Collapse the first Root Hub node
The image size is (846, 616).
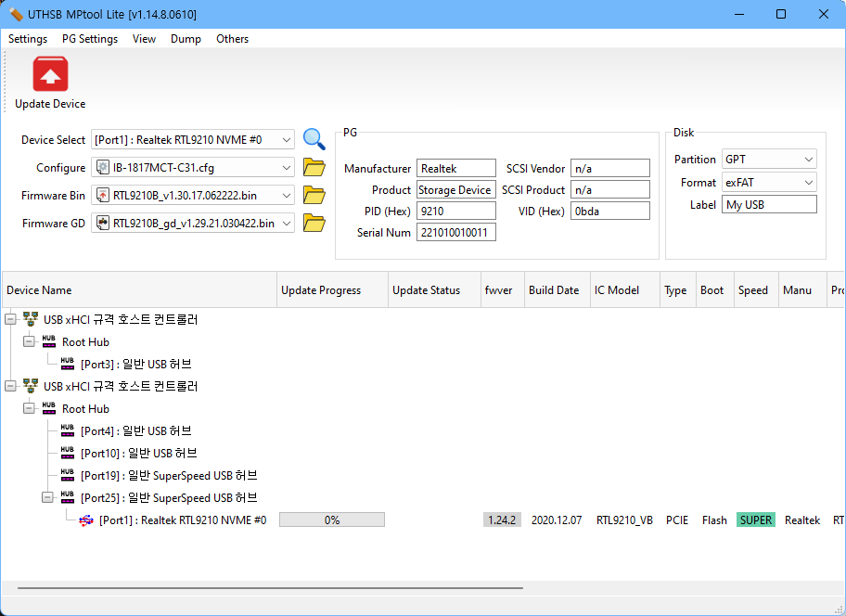(x=29, y=341)
